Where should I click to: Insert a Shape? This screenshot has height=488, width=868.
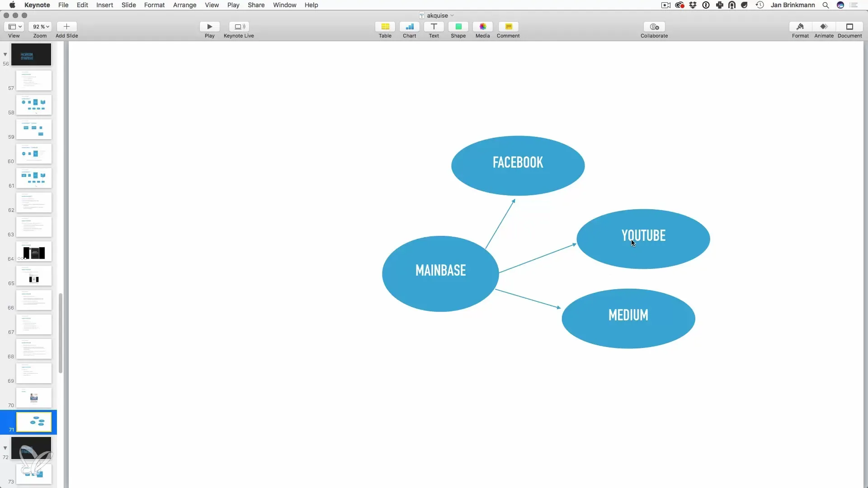click(458, 27)
